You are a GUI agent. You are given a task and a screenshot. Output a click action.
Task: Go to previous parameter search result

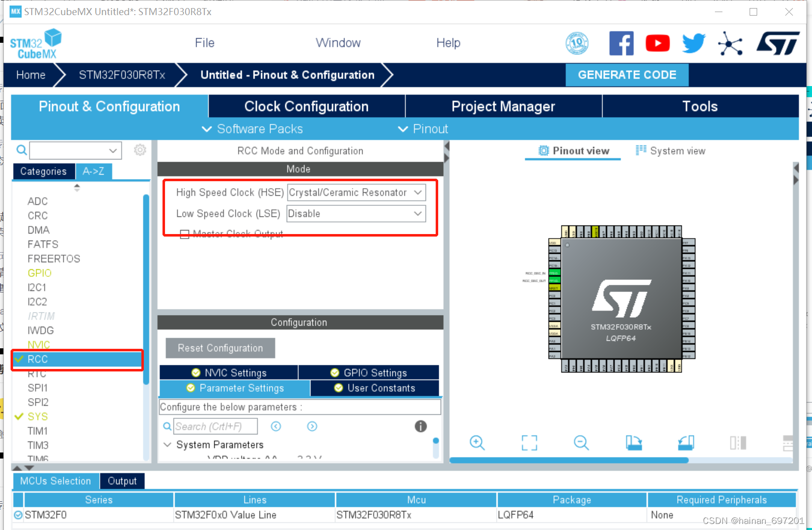(276, 426)
